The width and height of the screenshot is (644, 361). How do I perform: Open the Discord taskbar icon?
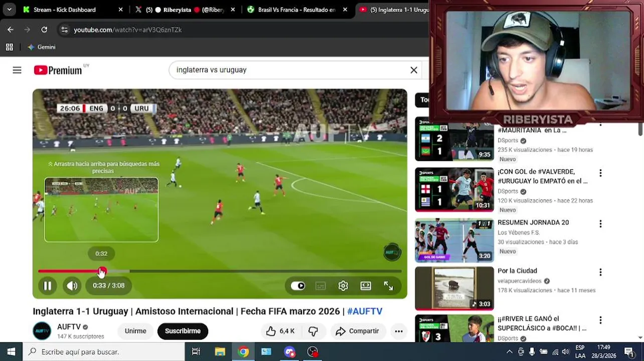click(x=290, y=352)
